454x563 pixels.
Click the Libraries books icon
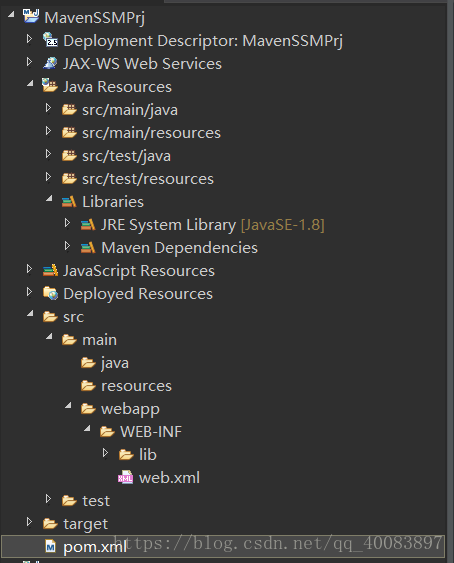pos(69,201)
